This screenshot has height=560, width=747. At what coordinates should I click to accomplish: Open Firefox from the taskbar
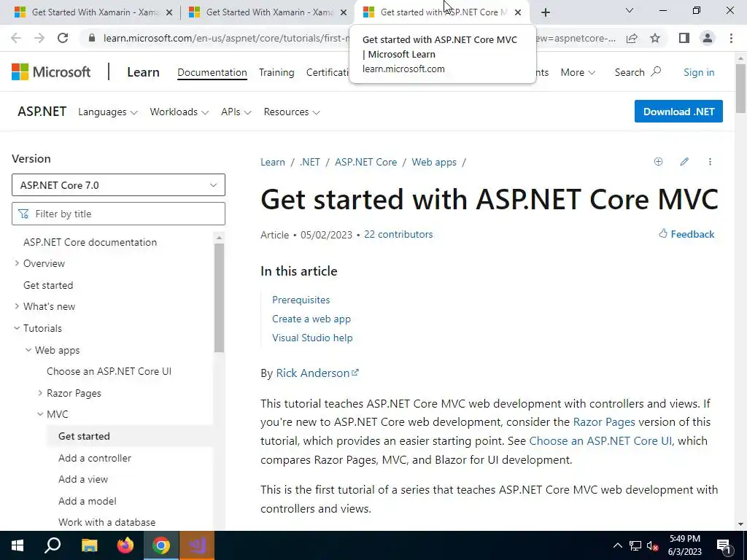point(125,545)
